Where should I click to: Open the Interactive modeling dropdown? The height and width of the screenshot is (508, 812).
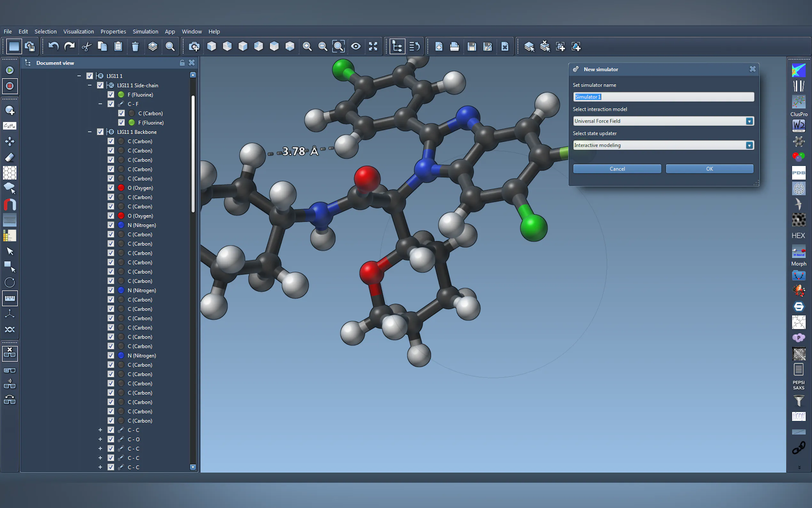[x=749, y=146]
